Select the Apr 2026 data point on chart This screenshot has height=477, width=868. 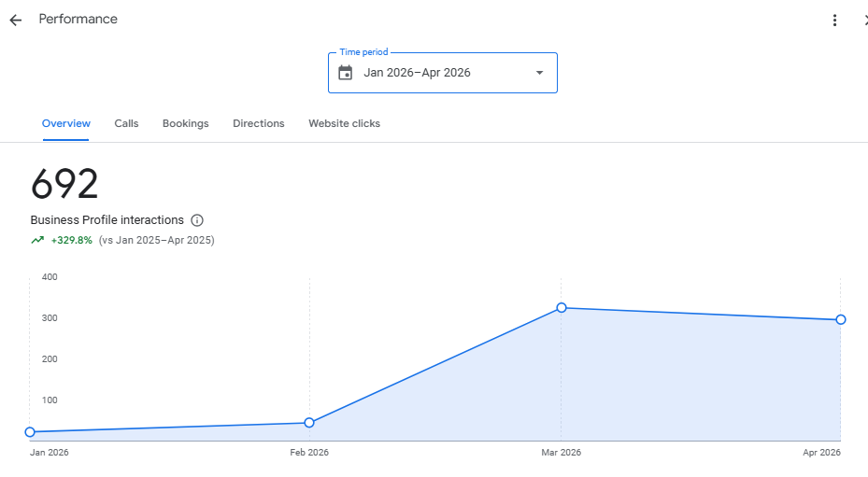pyautogui.click(x=841, y=320)
